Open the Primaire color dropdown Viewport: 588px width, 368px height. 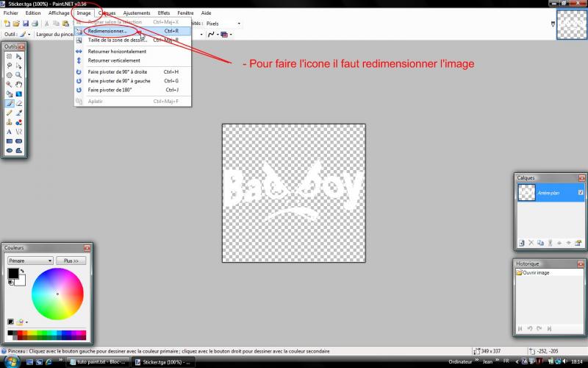(30, 261)
